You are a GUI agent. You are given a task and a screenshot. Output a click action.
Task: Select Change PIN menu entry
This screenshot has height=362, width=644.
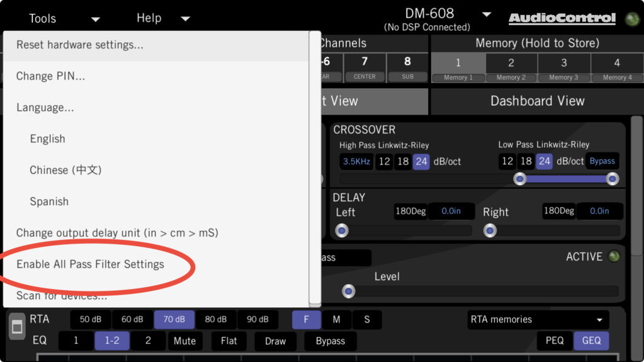(x=156, y=76)
